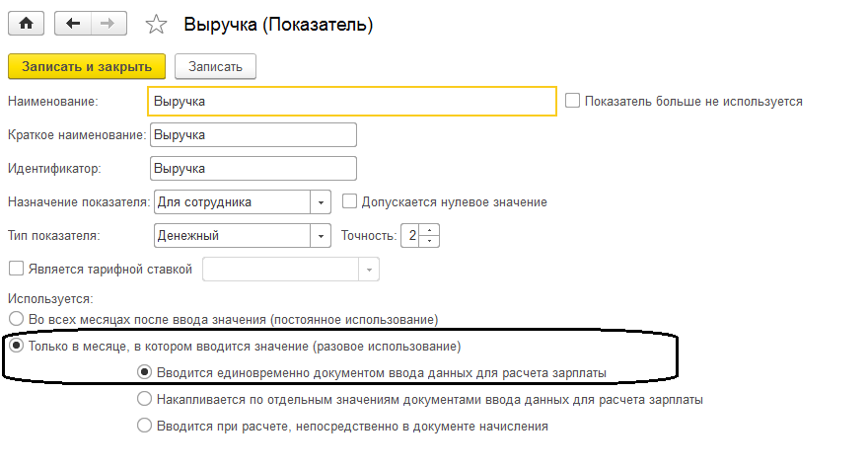The height and width of the screenshot is (470, 868).
Task: Select 'Во всех месяцах' permanent use option
Action: tap(15, 319)
